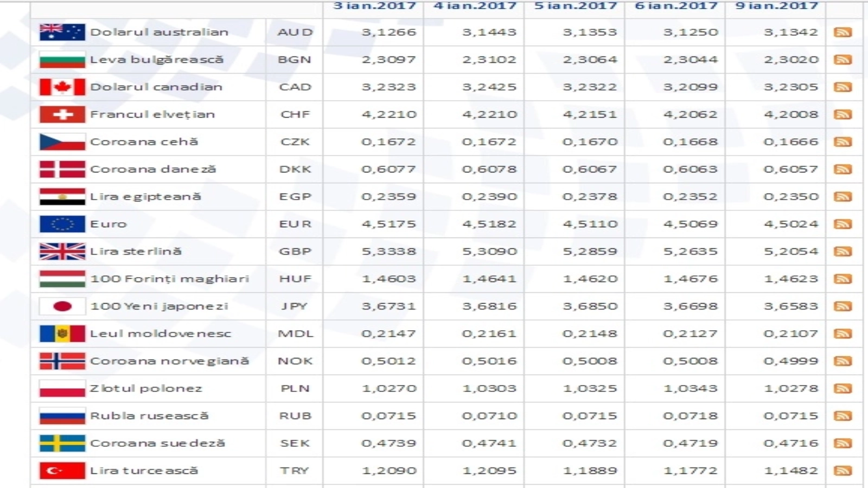Open RSS feed for Zlotul polonez
Image resolution: width=868 pixels, height=488 pixels.
pos(843,389)
